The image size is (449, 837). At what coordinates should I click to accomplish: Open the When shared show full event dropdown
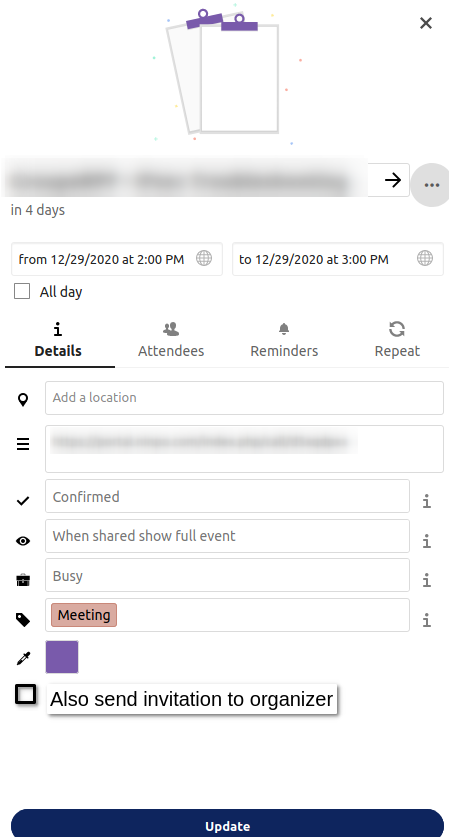(x=227, y=536)
